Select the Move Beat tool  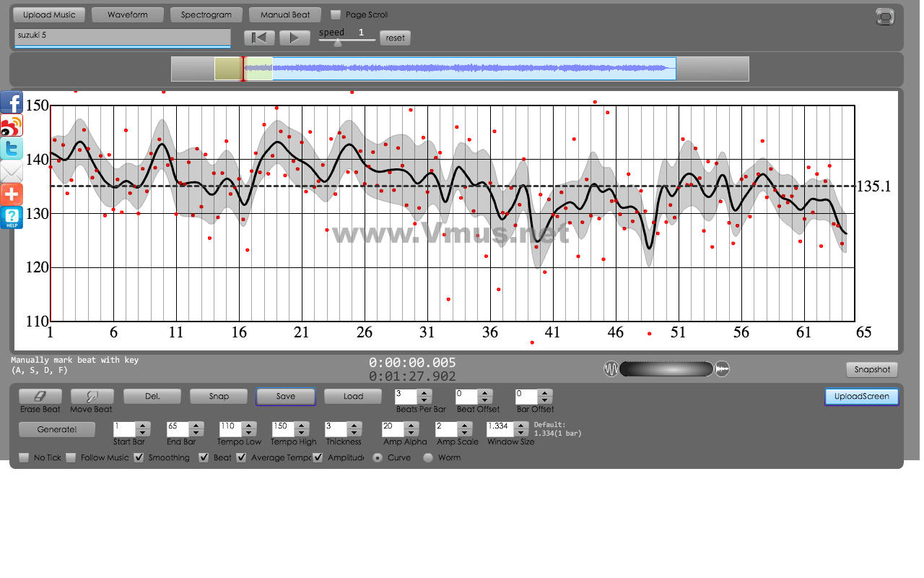pyautogui.click(x=91, y=396)
